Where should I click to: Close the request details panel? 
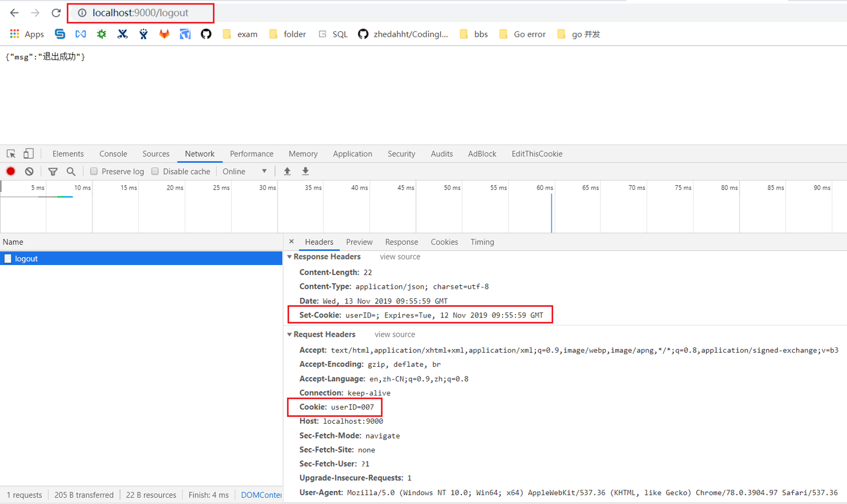[x=292, y=241]
